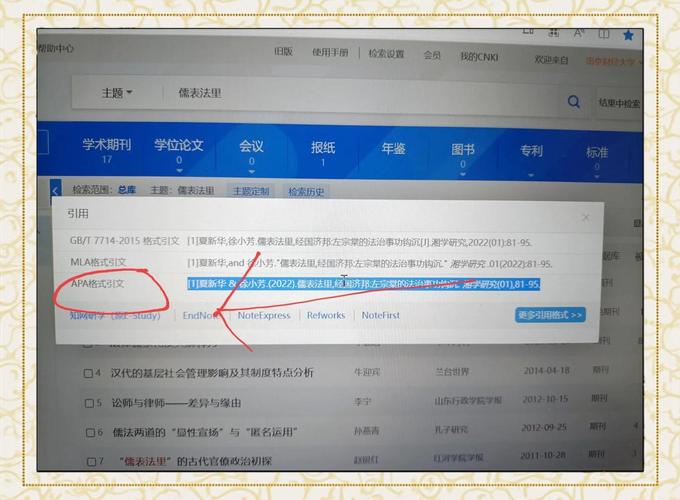Screen dimensions: 680x500
Task: Click journal name 兰台世界
Action: click(452, 372)
